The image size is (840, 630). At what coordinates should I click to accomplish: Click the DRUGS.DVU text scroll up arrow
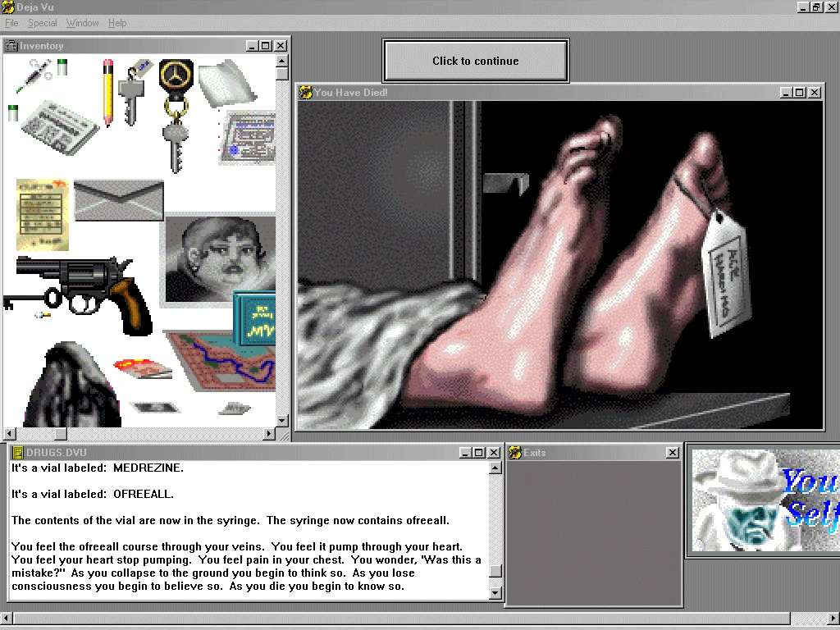click(x=495, y=468)
